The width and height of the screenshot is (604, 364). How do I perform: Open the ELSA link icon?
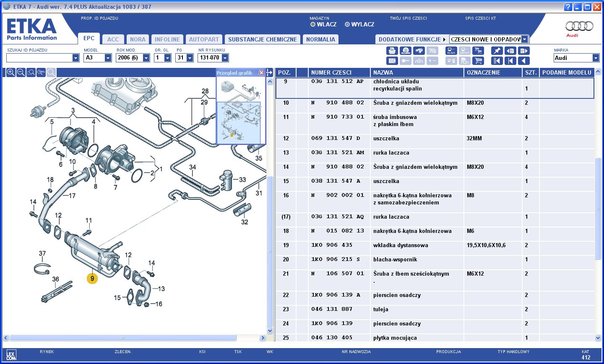point(451,51)
